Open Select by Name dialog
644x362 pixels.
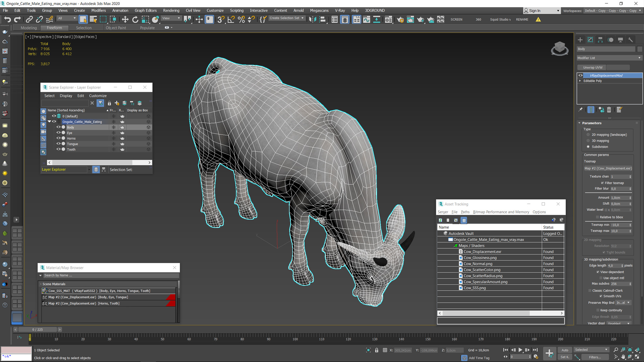[93, 19]
